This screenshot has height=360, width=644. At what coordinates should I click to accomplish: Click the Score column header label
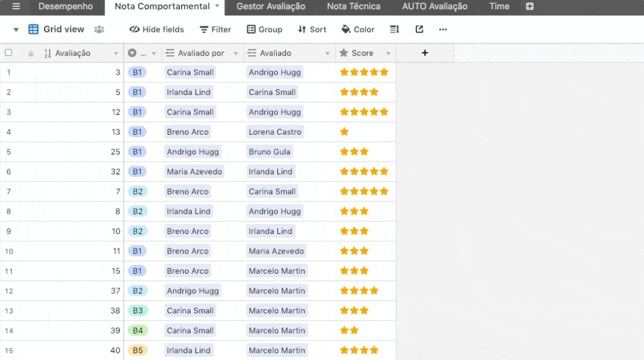362,53
